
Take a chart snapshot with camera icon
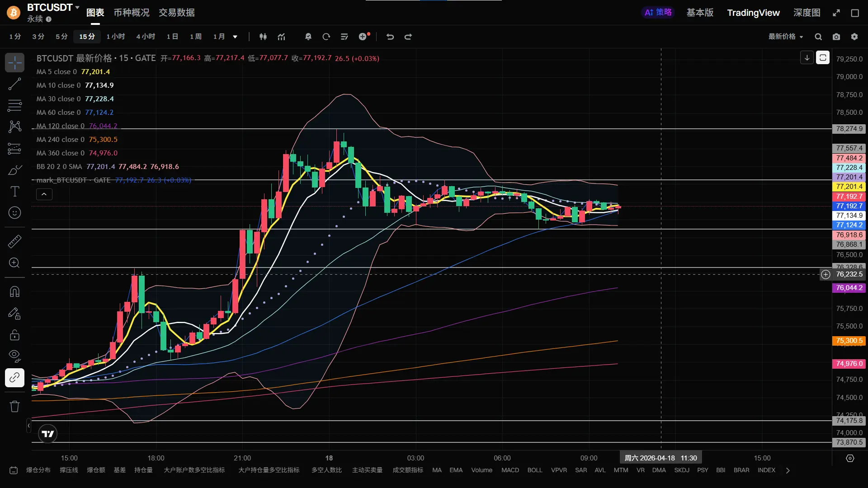(836, 37)
